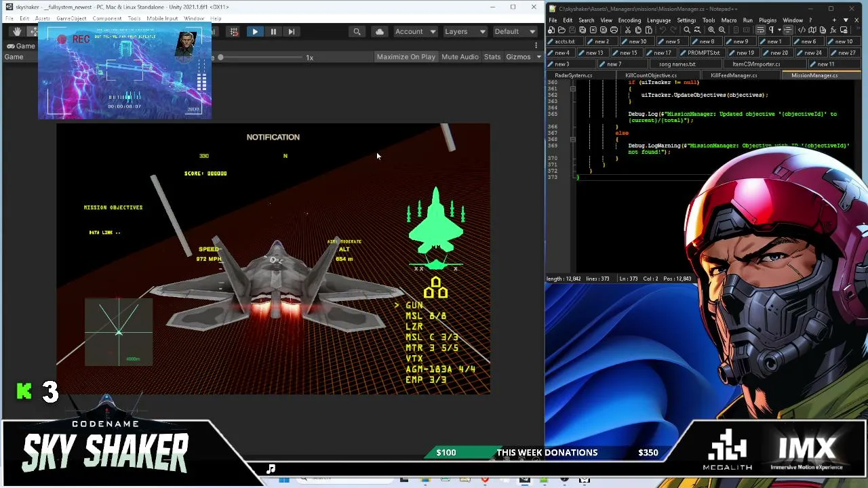
Task: Expand the Gizmos dropdown arrow
Action: (x=538, y=57)
